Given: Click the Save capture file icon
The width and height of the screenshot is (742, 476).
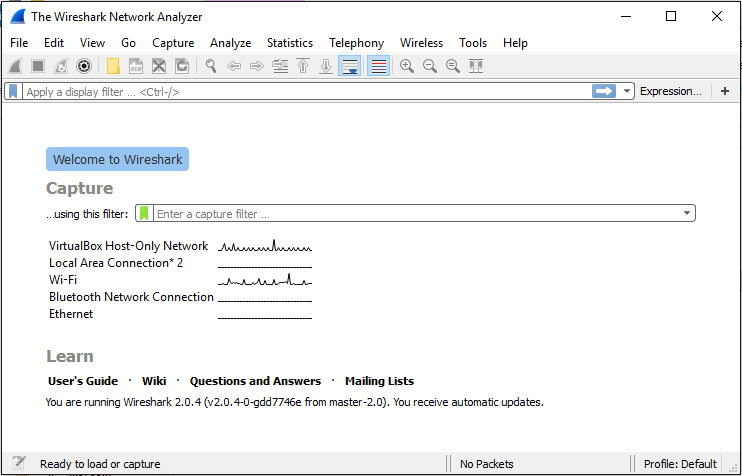Looking at the screenshot, I should coord(136,66).
